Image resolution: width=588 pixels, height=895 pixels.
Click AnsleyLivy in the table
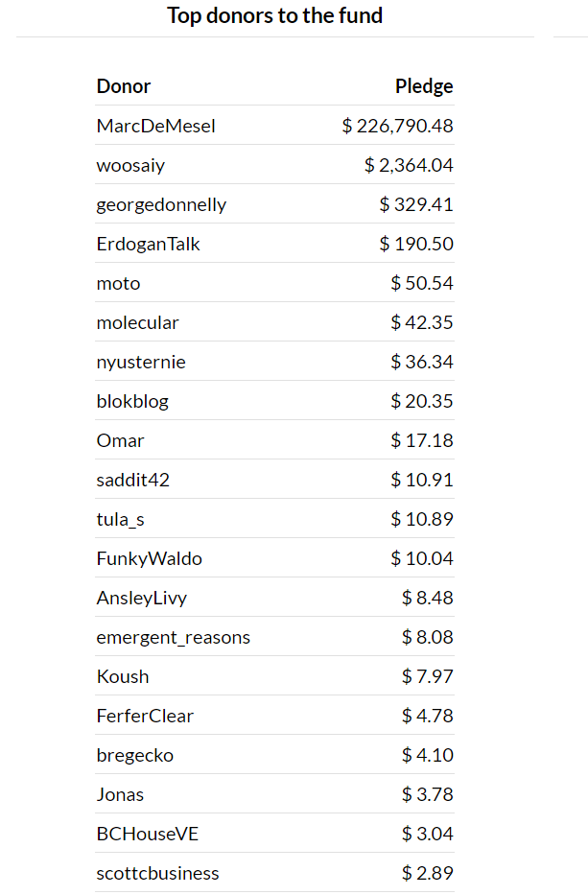pos(142,598)
